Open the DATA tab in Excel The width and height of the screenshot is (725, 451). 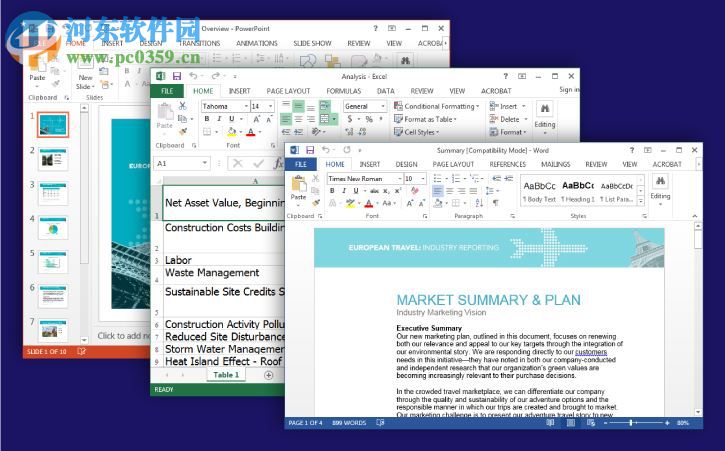point(386,91)
